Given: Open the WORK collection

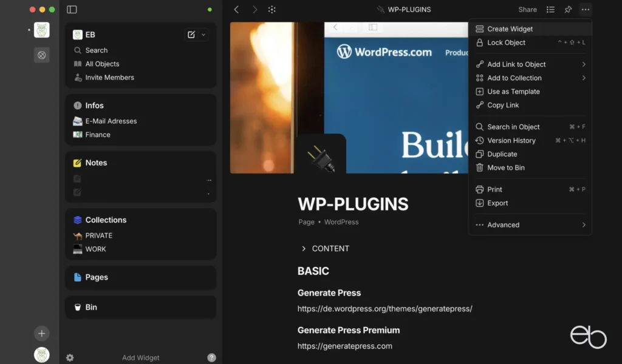Looking at the screenshot, I should coord(95,249).
